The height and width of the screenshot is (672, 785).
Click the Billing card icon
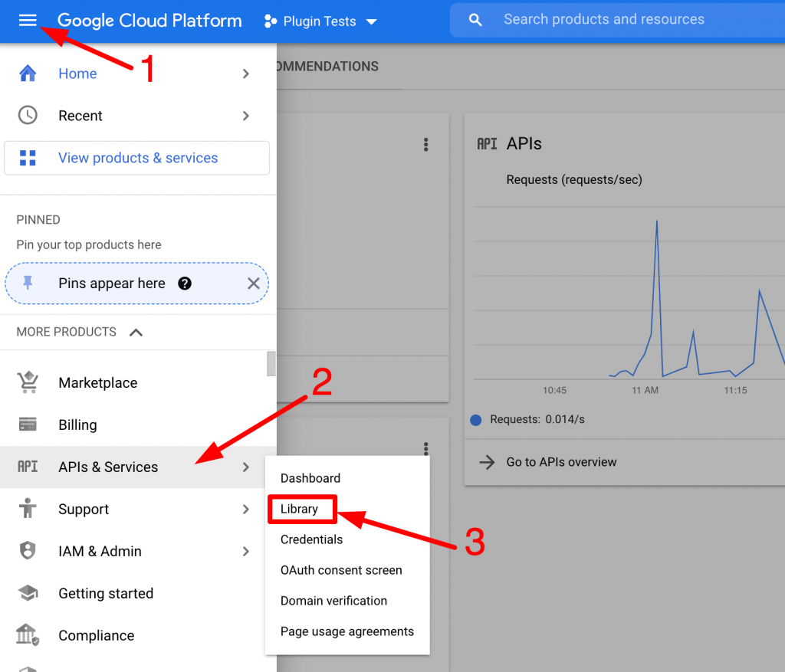pyautogui.click(x=28, y=425)
